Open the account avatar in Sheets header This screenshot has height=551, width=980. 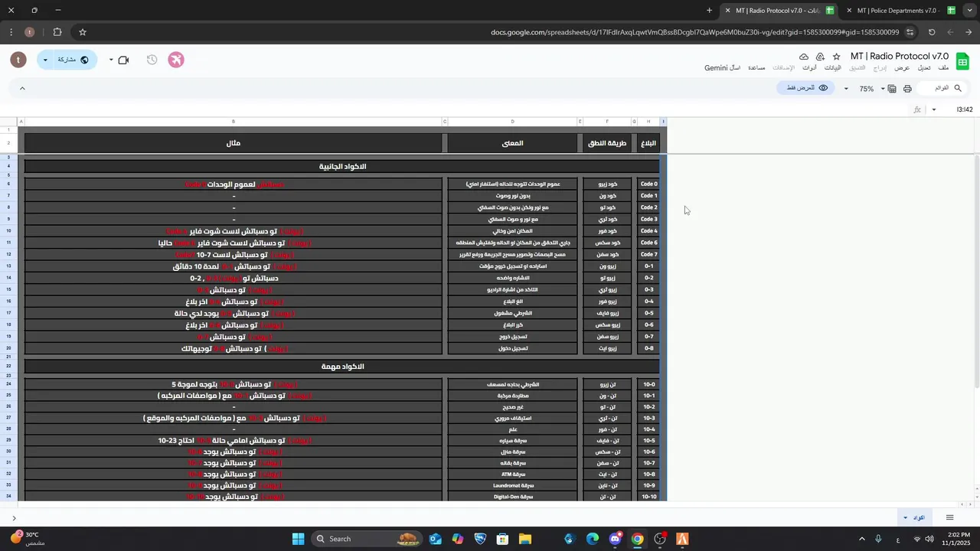[19, 60]
